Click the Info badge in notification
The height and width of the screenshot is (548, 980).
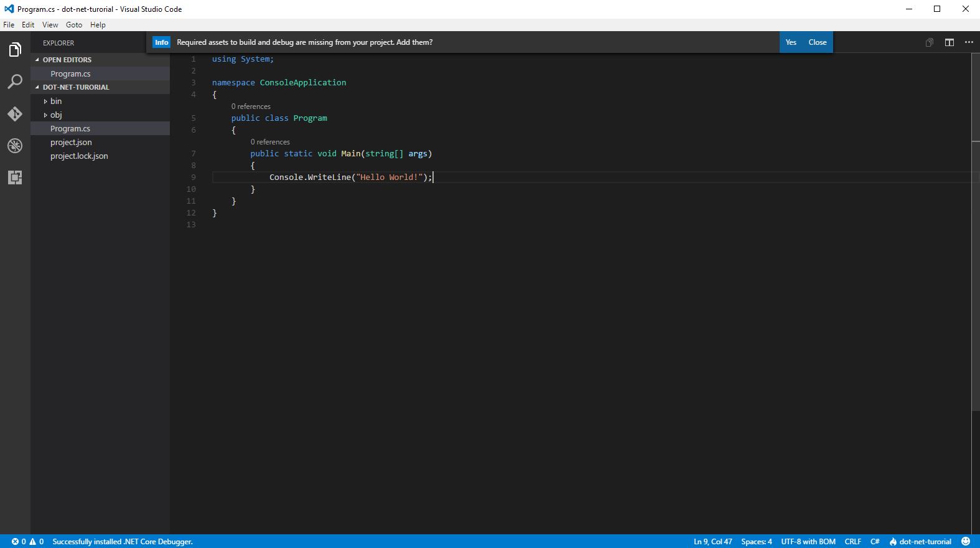(162, 42)
